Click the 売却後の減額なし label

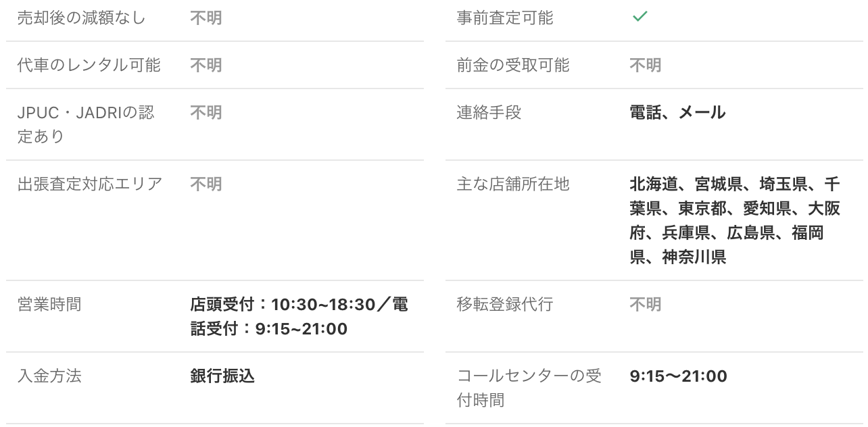(x=81, y=18)
